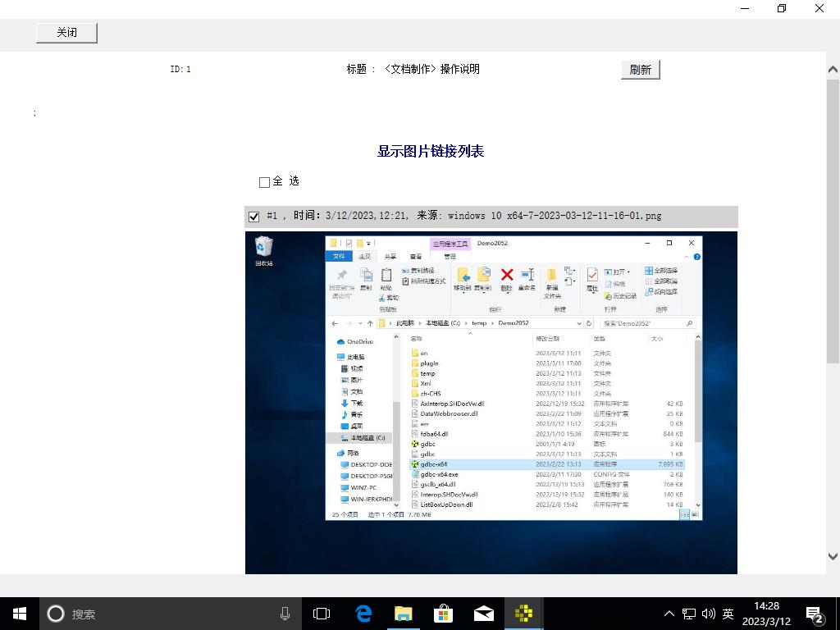The width and height of the screenshot is (840, 630).
Task: Click the embedded Windows 10 screenshot image
Action: [x=491, y=402]
